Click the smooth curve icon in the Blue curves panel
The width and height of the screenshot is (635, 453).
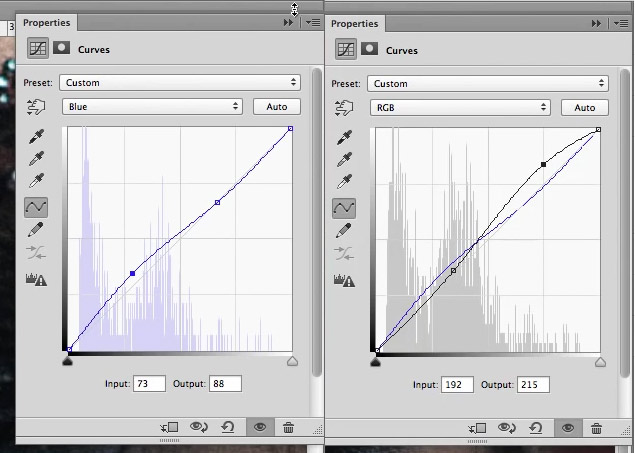(x=36, y=252)
